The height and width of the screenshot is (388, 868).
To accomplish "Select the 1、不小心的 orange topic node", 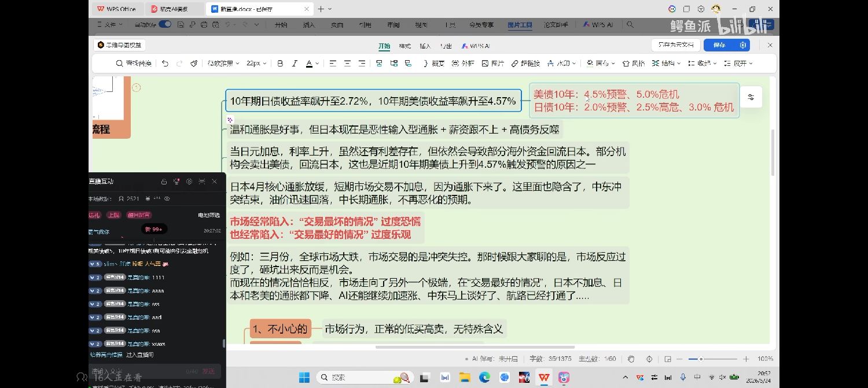I will pos(280,330).
